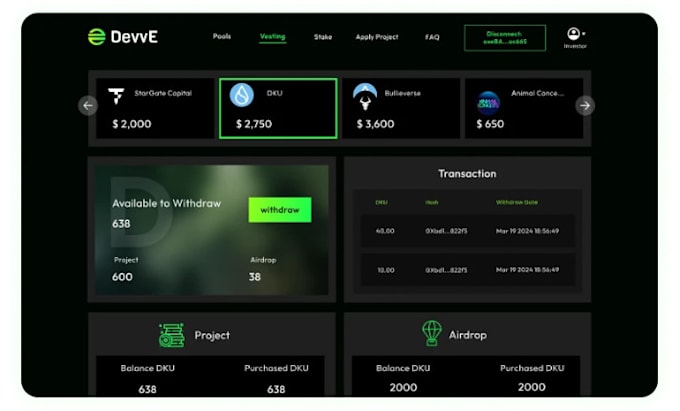Image resolution: width=680 pixels, height=411 pixels.
Task: Click the Animal Concerts round logo
Action: point(488,103)
